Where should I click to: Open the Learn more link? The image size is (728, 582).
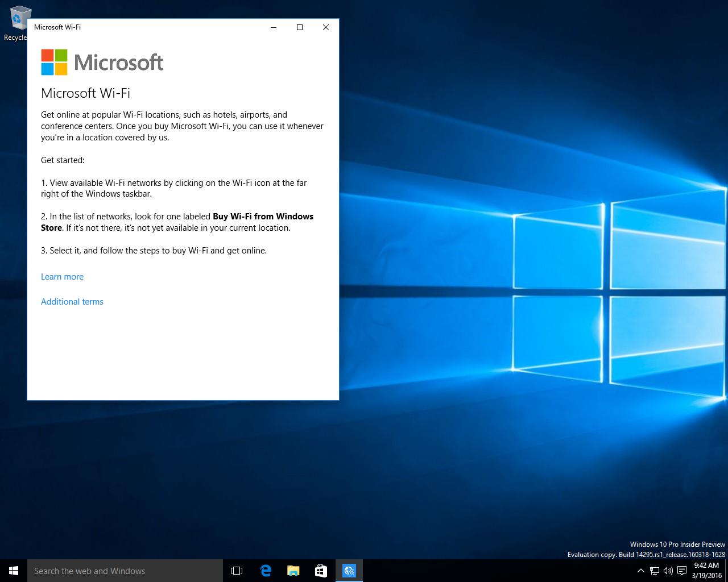click(62, 277)
